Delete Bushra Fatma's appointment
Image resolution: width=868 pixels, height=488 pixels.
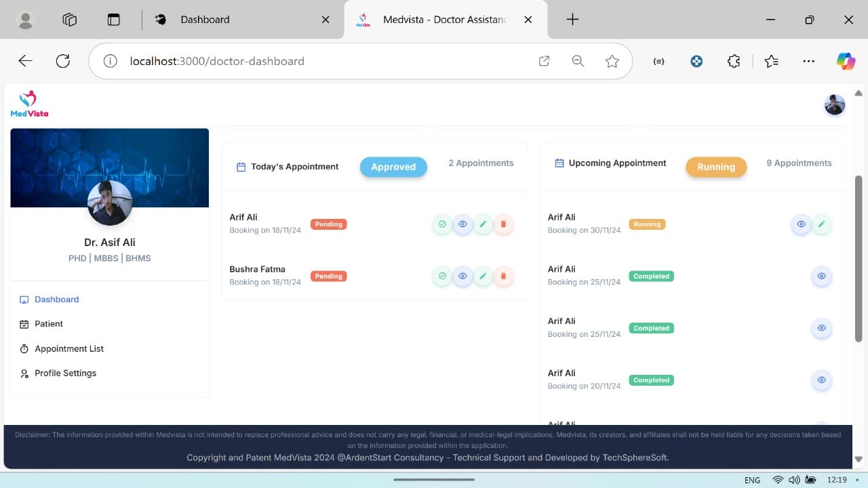pyautogui.click(x=503, y=277)
